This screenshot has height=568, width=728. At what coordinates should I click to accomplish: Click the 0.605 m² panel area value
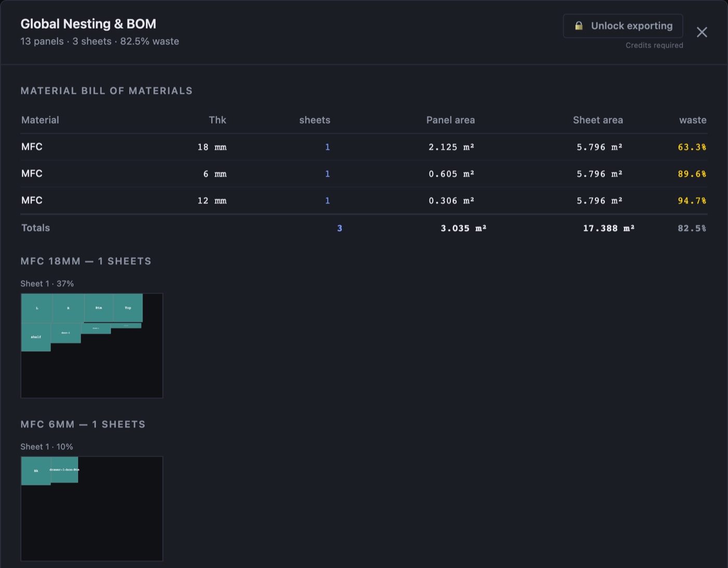[x=451, y=174]
